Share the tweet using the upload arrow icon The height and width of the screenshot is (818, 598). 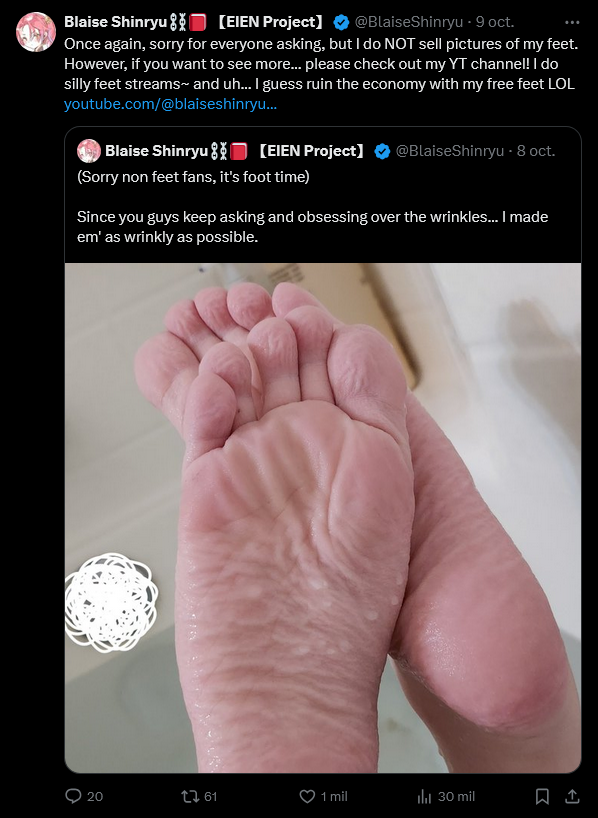coord(572,796)
